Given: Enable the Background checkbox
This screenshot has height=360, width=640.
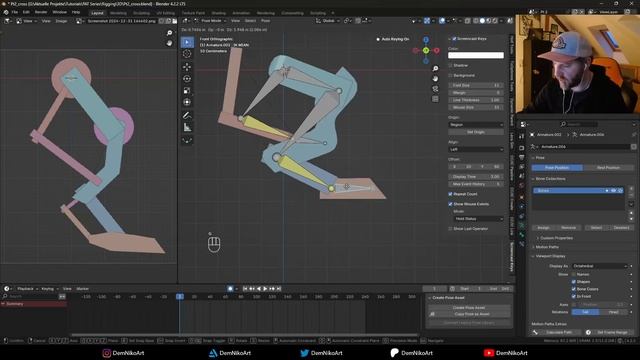Looking at the screenshot, I should coord(451,76).
